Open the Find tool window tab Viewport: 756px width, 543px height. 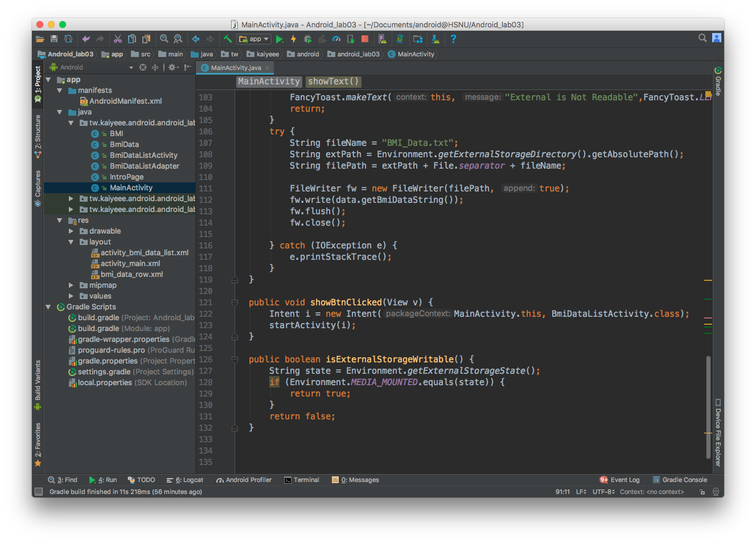click(63, 480)
